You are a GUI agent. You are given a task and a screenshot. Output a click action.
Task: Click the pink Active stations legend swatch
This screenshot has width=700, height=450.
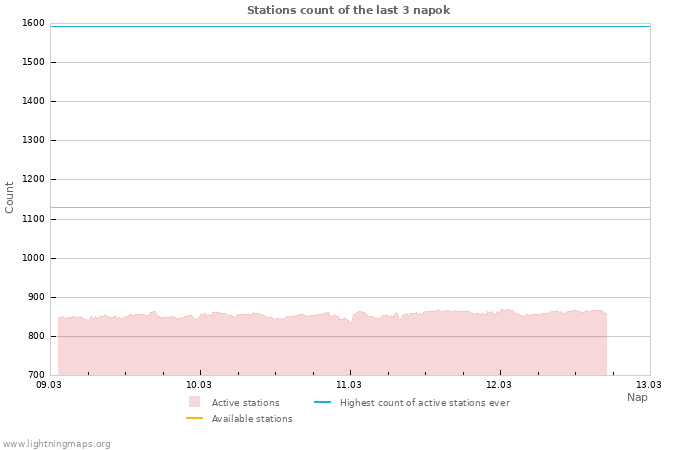[x=194, y=402]
